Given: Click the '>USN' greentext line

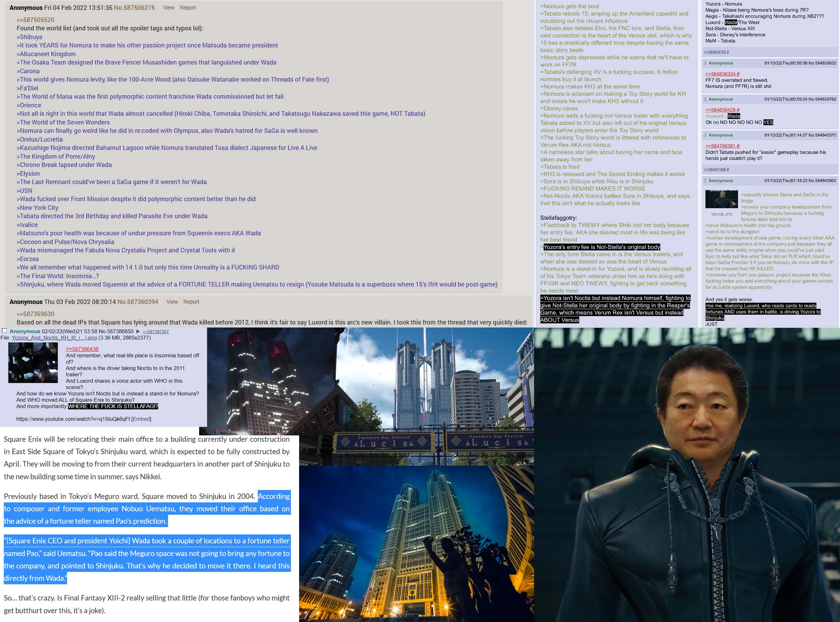Looking at the screenshot, I should pos(24,191).
